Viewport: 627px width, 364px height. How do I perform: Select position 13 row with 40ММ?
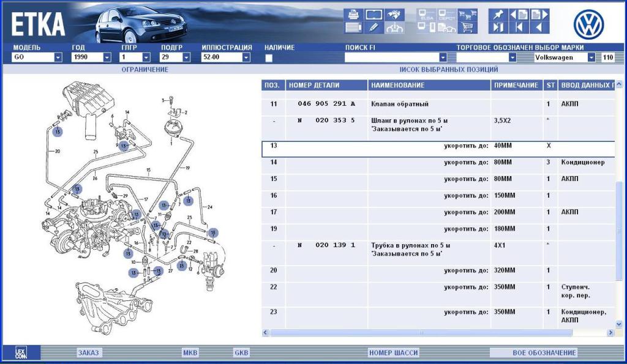point(438,149)
